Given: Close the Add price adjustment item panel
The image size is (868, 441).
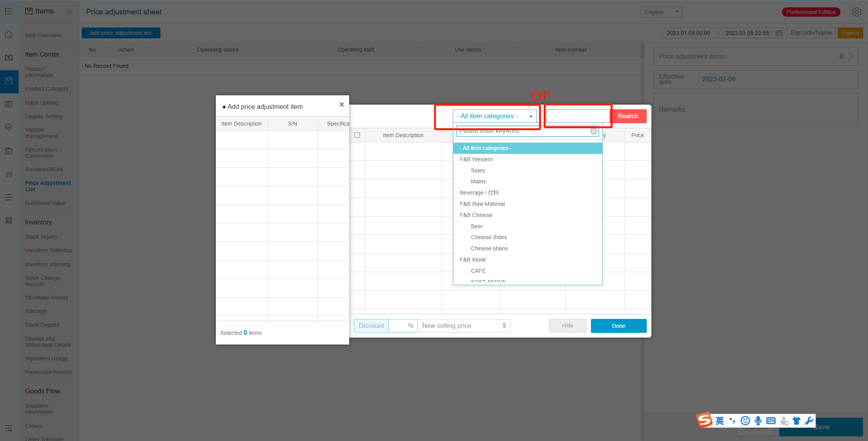Looking at the screenshot, I should [x=341, y=105].
